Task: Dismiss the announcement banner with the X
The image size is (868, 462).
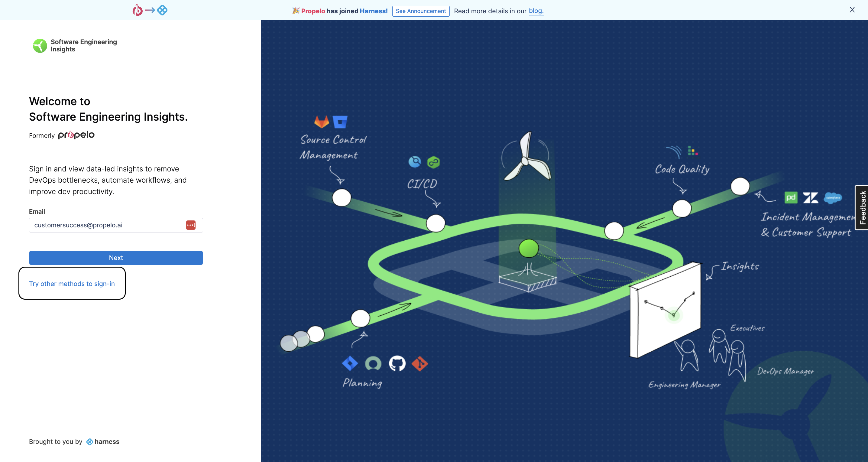Action: click(x=852, y=10)
